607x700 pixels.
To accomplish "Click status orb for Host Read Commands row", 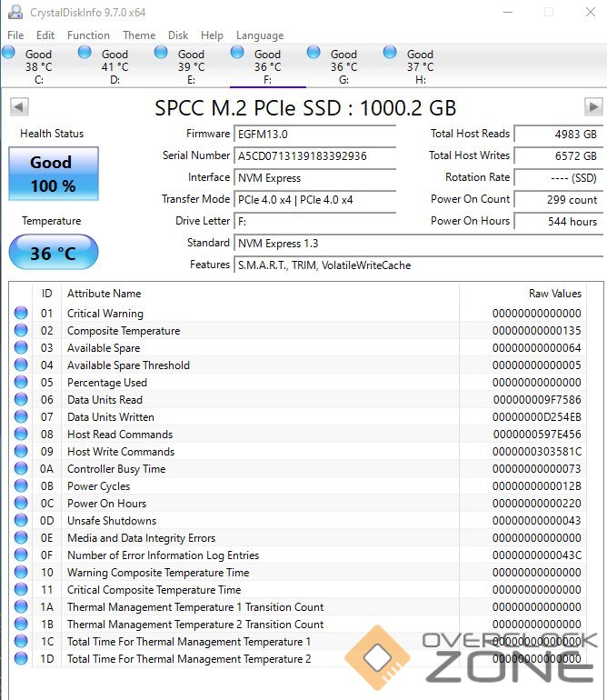I will pos(21,434).
